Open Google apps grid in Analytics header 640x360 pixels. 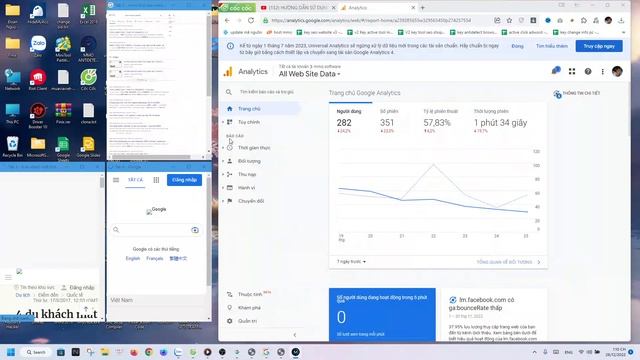click(572, 71)
